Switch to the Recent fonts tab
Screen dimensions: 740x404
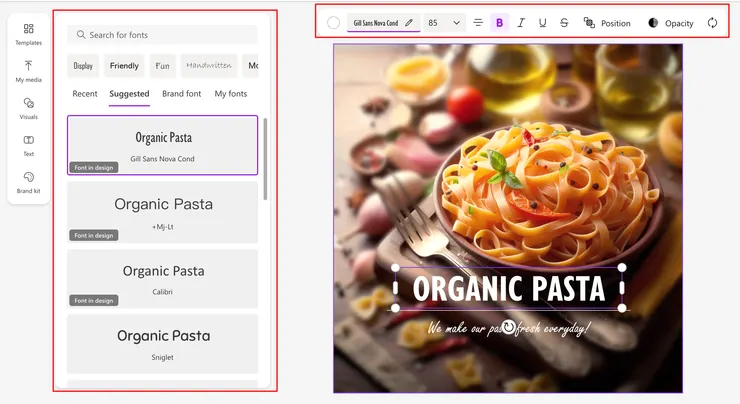coord(85,93)
